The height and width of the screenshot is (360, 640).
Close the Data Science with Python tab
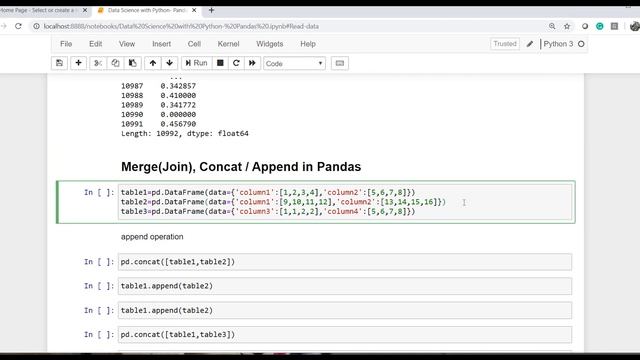click(x=194, y=10)
